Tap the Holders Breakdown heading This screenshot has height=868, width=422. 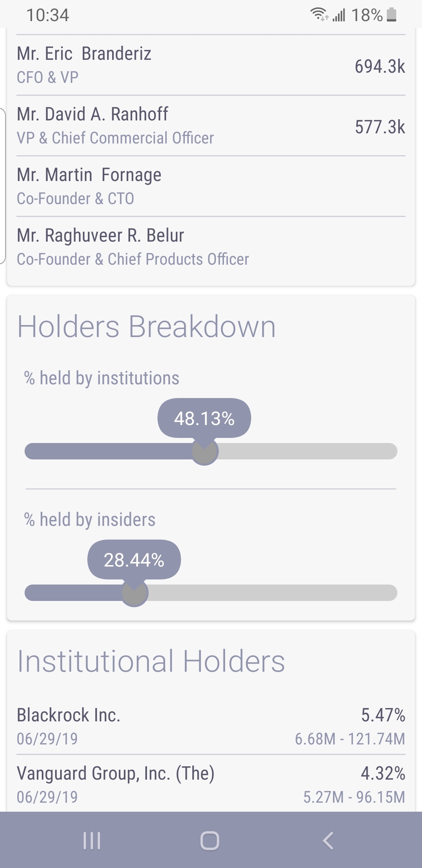point(147,327)
